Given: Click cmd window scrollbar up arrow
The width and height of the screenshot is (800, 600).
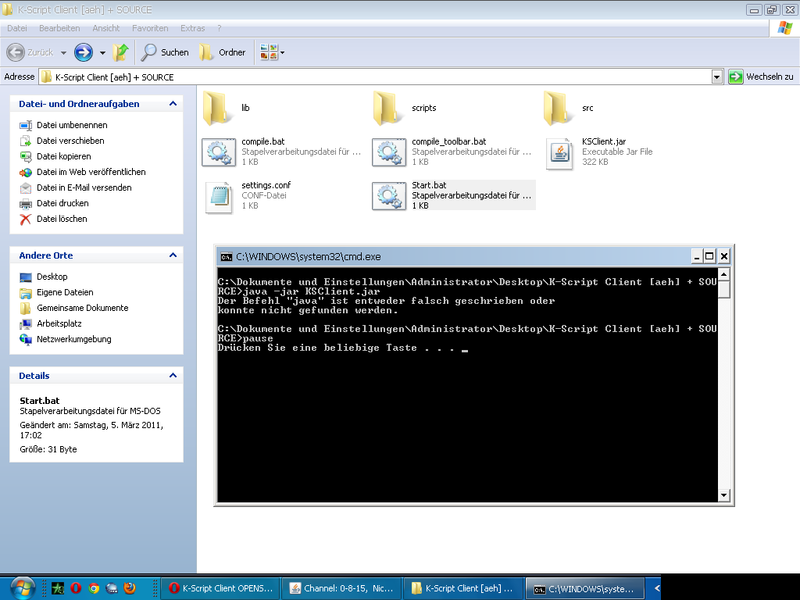Looking at the screenshot, I should [723, 274].
